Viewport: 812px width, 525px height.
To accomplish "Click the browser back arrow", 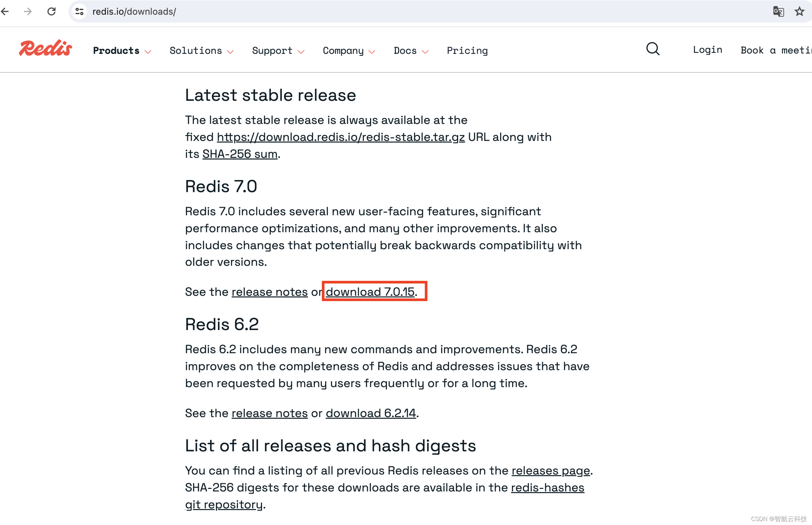I will (5, 12).
